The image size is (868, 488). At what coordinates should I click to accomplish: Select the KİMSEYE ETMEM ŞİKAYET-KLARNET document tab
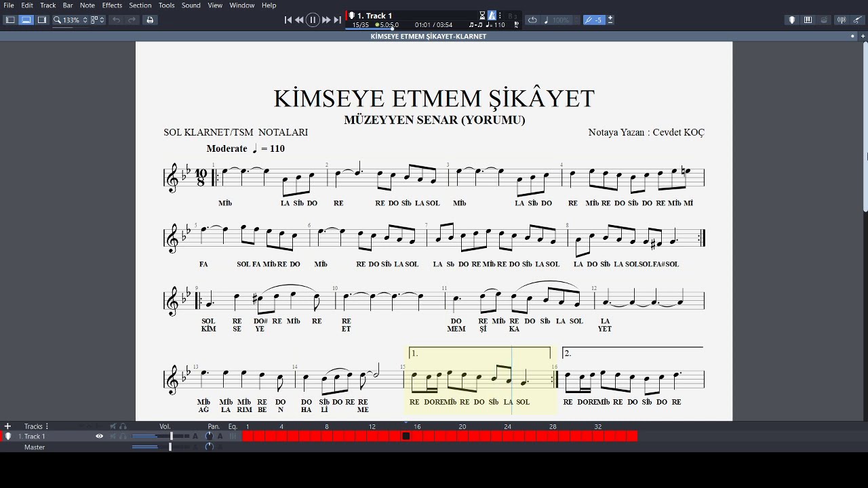coord(428,37)
